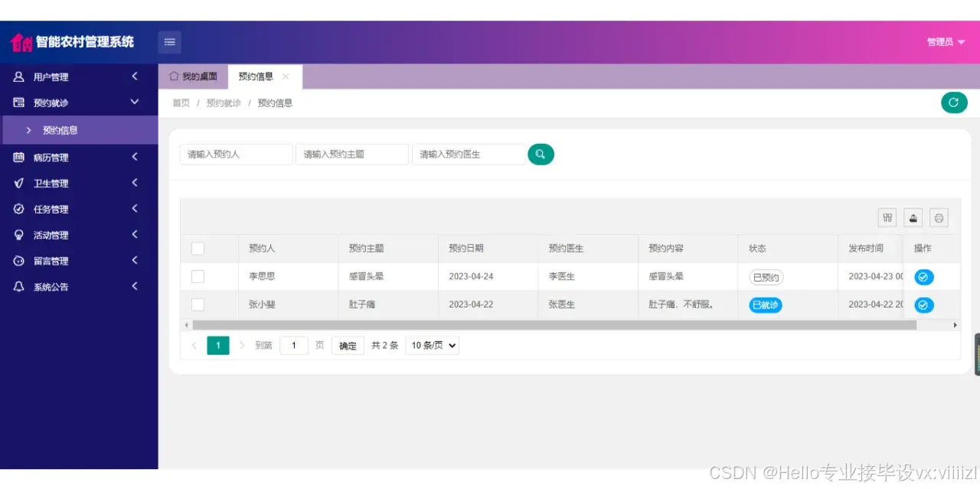Open 预约信息 submenu item in sidebar
This screenshot has width=980, height=489.
click(x=79, y=130)
